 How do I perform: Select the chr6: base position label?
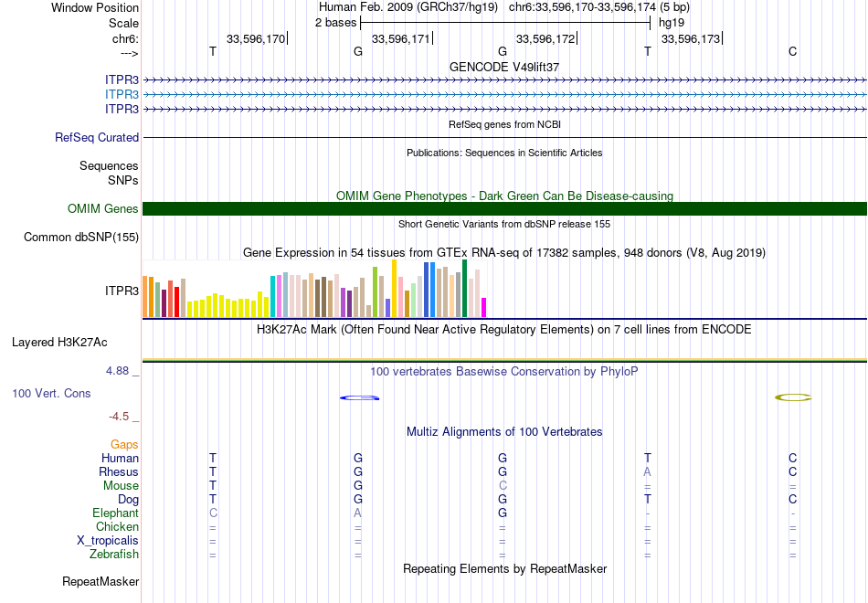(x=125, y=38)
